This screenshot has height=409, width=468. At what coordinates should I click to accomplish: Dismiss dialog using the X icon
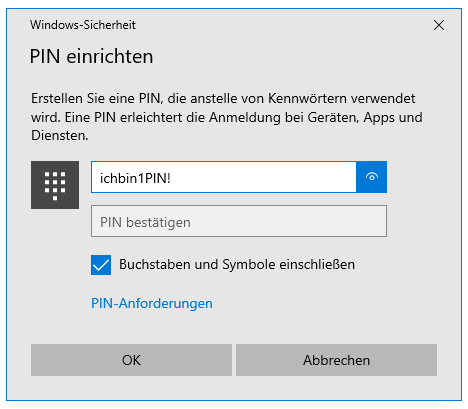point(439,25)
